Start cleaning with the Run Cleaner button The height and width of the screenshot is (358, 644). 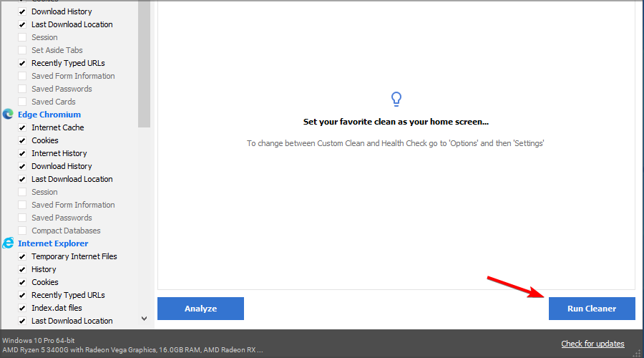click(x=592, y=309)
